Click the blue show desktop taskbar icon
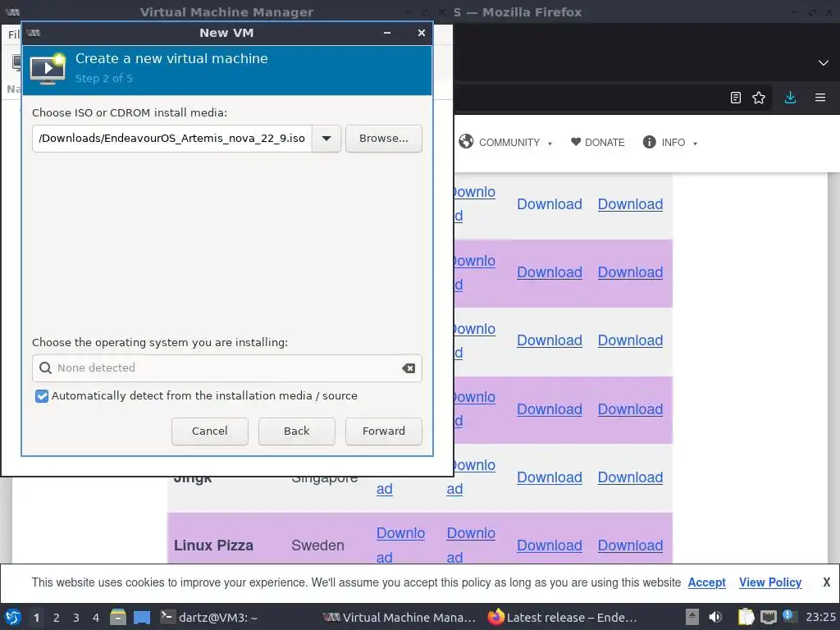Image resolution: width=840 pixels, height=630 pixels. click(x=142, y=618)
